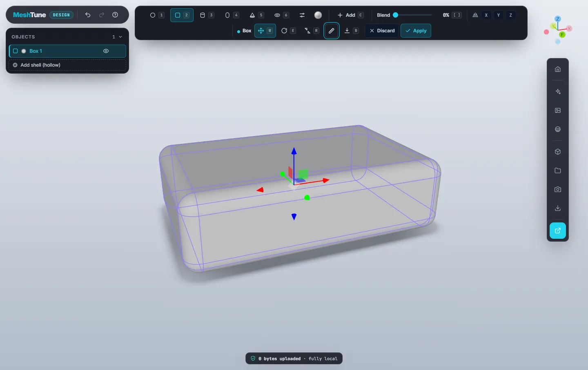Open the image icon in right sidebar
588x370 pixels.
coord(558,110)
